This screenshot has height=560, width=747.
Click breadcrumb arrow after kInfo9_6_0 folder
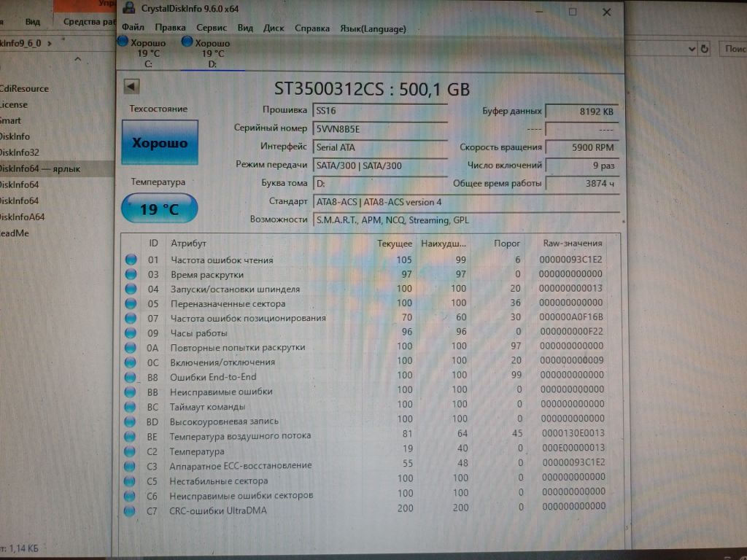[50, 43]
